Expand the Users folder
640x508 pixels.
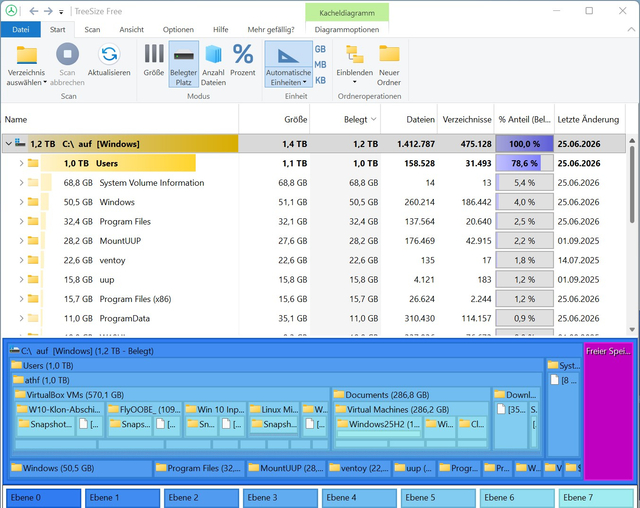(21, 163)
